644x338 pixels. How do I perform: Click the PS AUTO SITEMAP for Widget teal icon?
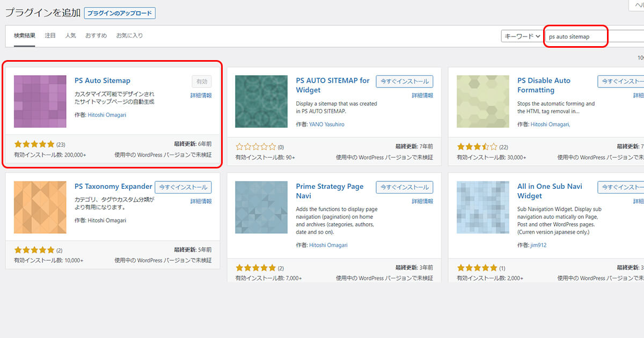pyautogui.click(x=261, y=101)
